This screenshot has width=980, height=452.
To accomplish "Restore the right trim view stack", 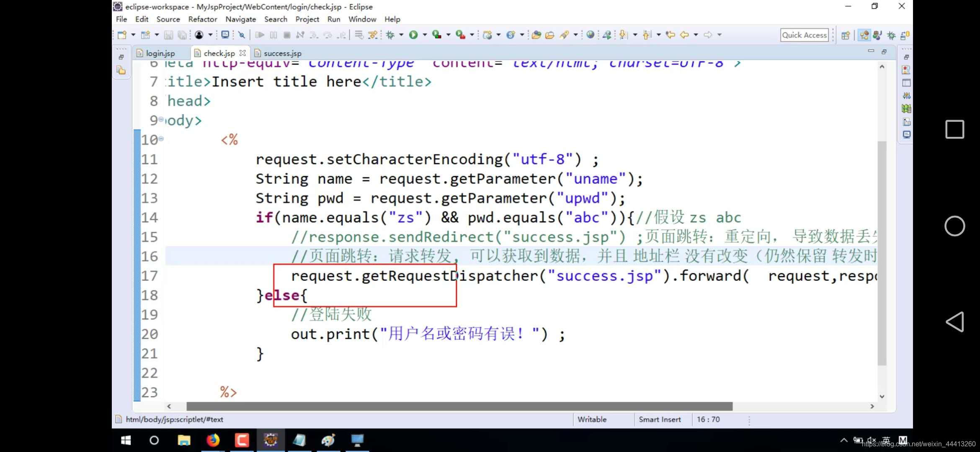I will [906, 57].
